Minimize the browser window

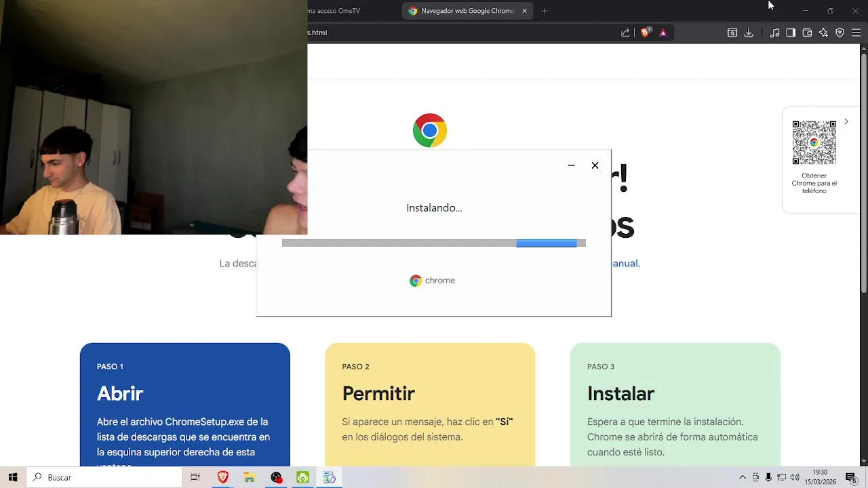806,11
